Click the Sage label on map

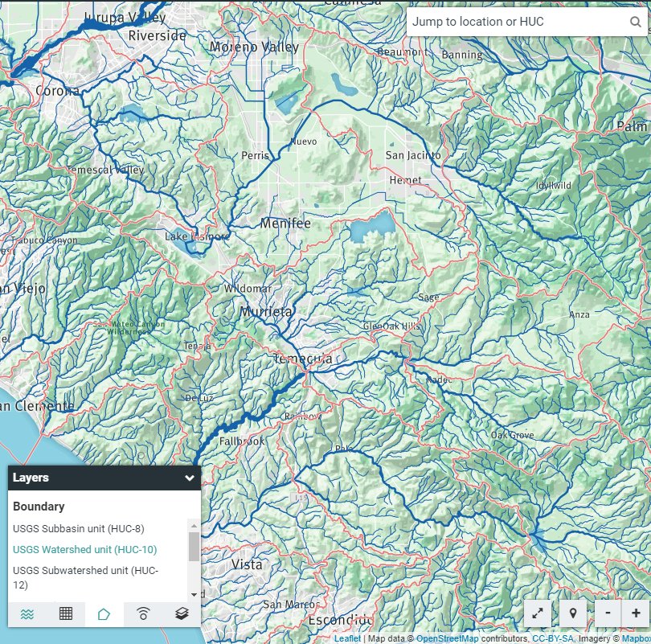click(x=428, y=297)
